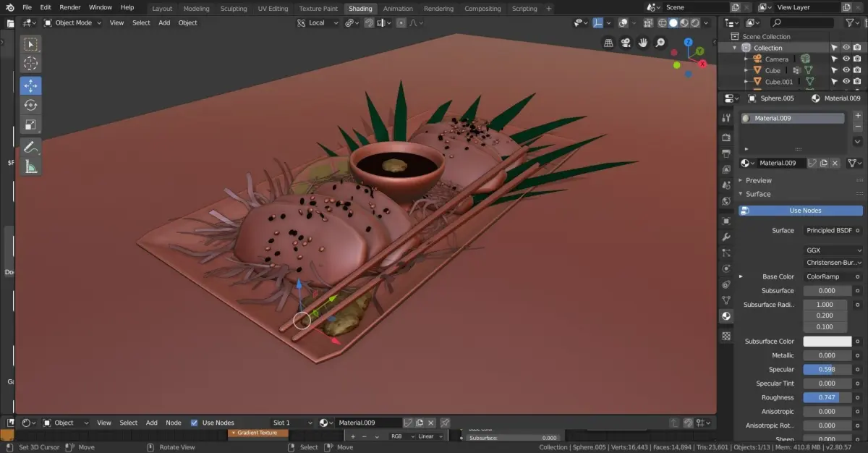Click the new scene copy icon

pos(736,7)
